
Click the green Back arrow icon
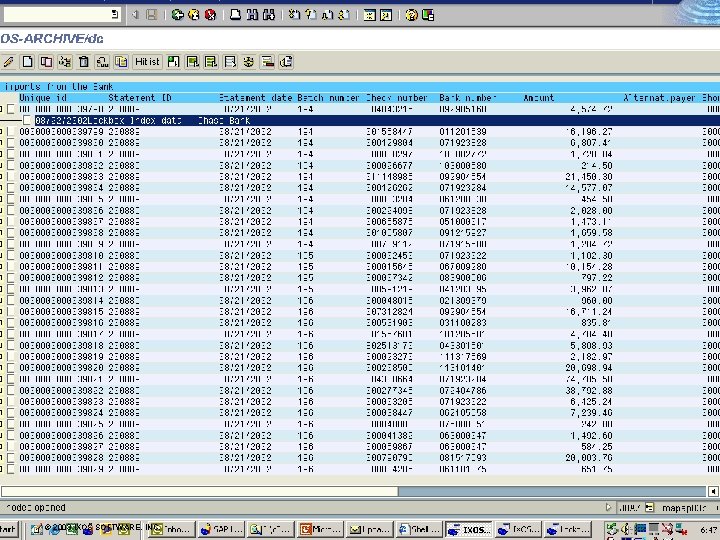pos(177,15)
